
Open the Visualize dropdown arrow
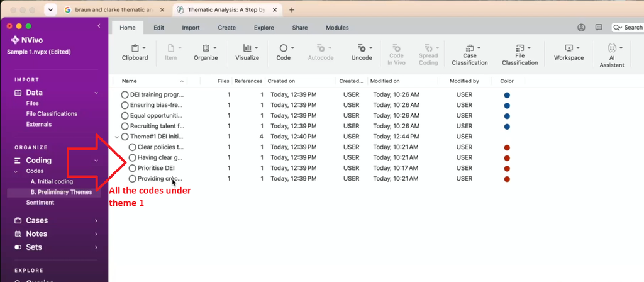(x=257, y=48)
